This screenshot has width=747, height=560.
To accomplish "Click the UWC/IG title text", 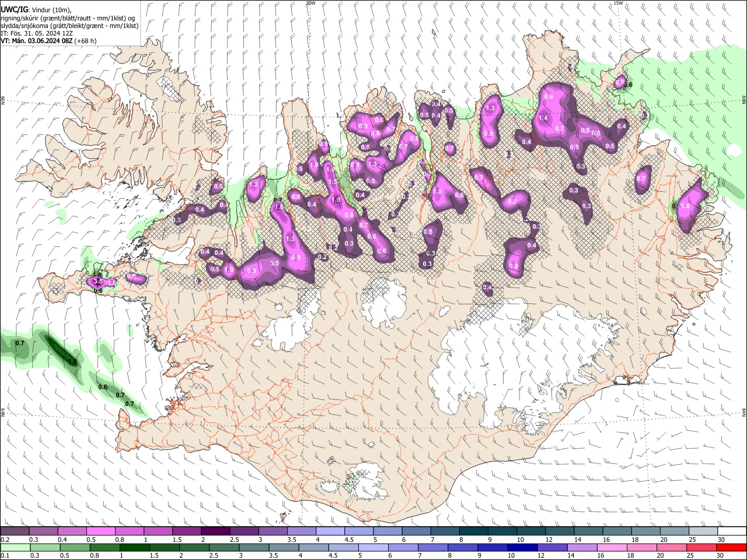I will pyautogui.click(x=15, y=10).
